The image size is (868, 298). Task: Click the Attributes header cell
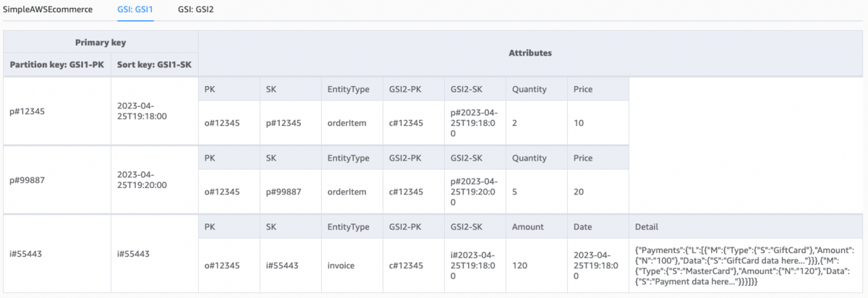click(x=529, y=53)
